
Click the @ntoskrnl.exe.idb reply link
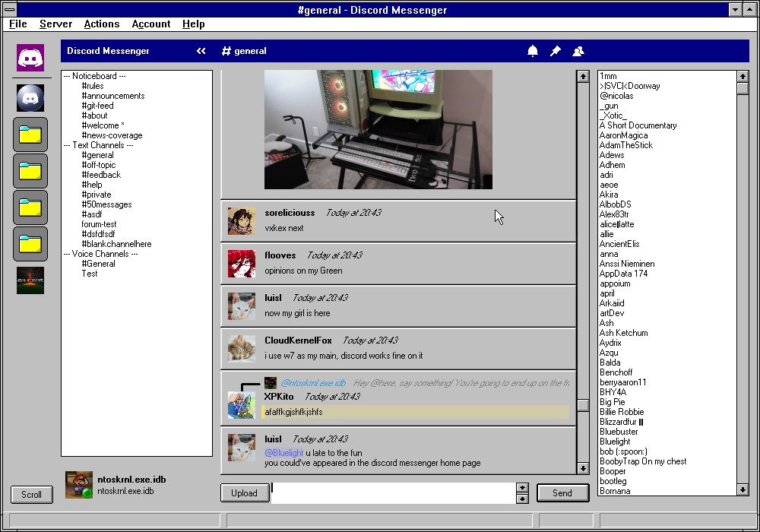click(313, 383)
